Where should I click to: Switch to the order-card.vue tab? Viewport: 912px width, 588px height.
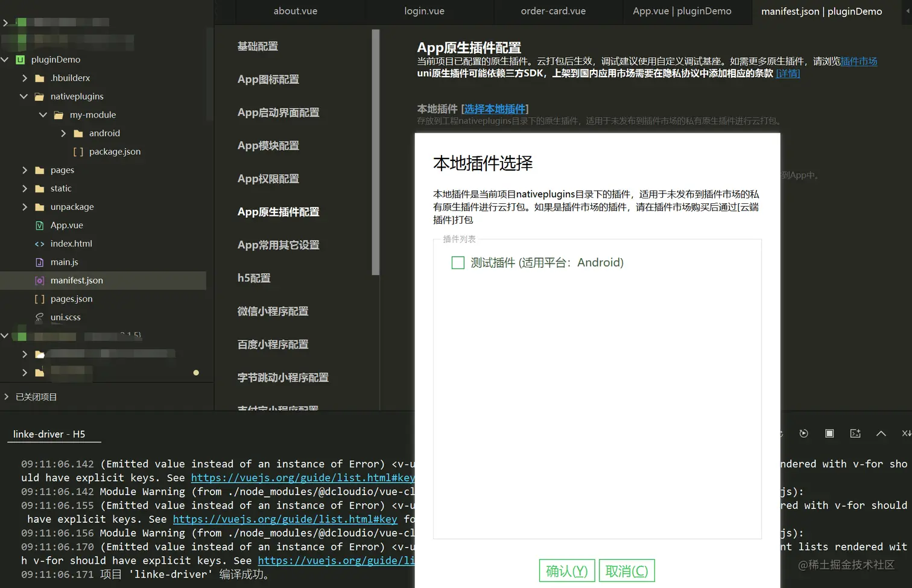coord(553,11)
